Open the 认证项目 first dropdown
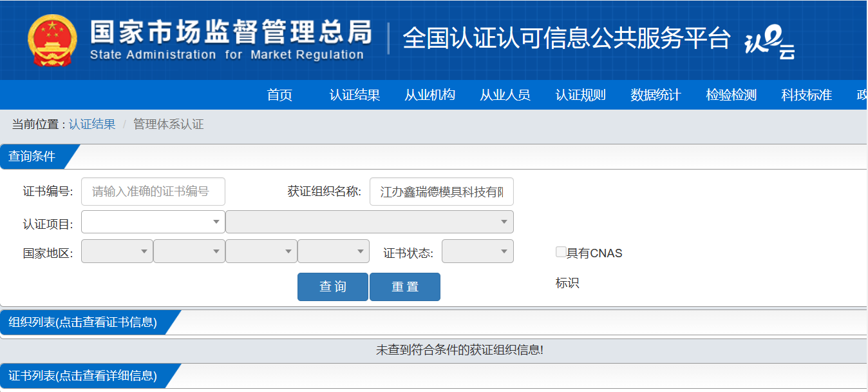Image resolution: width=868 pixels, height=392 pixels. tap(153, 222)
